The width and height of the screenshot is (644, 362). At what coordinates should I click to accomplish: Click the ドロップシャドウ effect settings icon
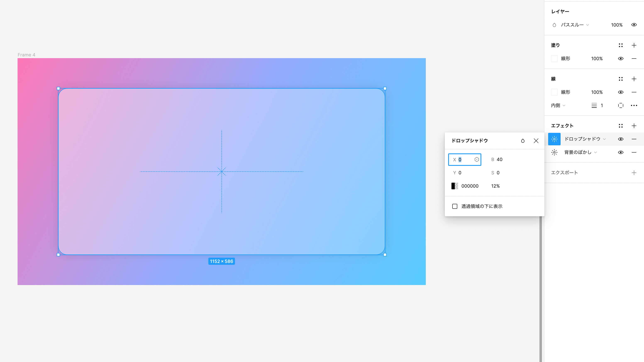coord(554,139)
